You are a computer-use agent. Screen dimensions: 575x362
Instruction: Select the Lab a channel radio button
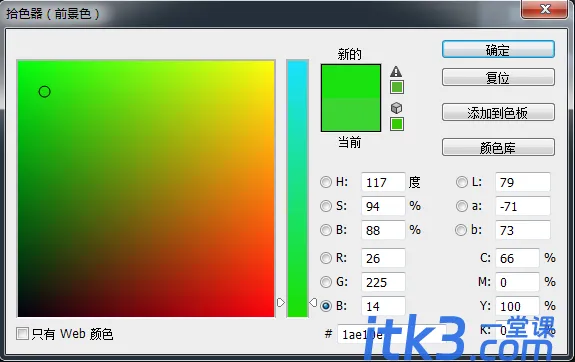coord(461,206)
